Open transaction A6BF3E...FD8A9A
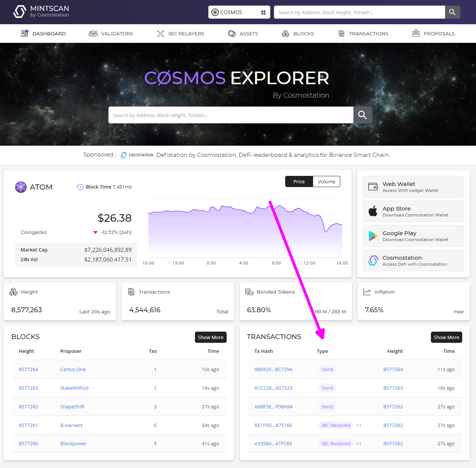The height and width of the screenshot is (468, 476). pos(274,407)
